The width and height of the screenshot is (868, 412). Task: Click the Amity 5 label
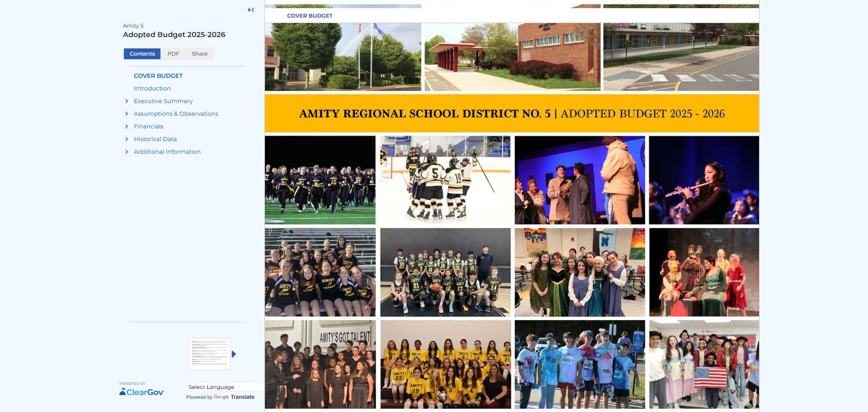coord(133,26)
